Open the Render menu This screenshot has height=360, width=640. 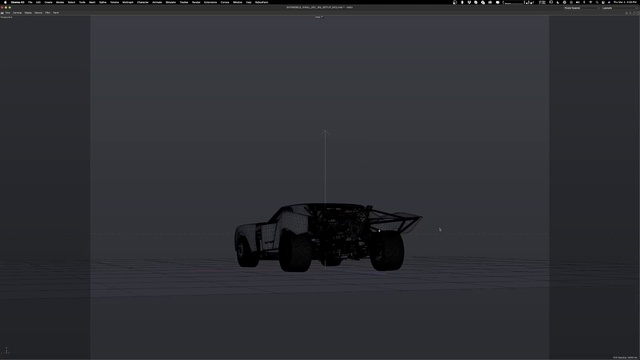point(196,2)
